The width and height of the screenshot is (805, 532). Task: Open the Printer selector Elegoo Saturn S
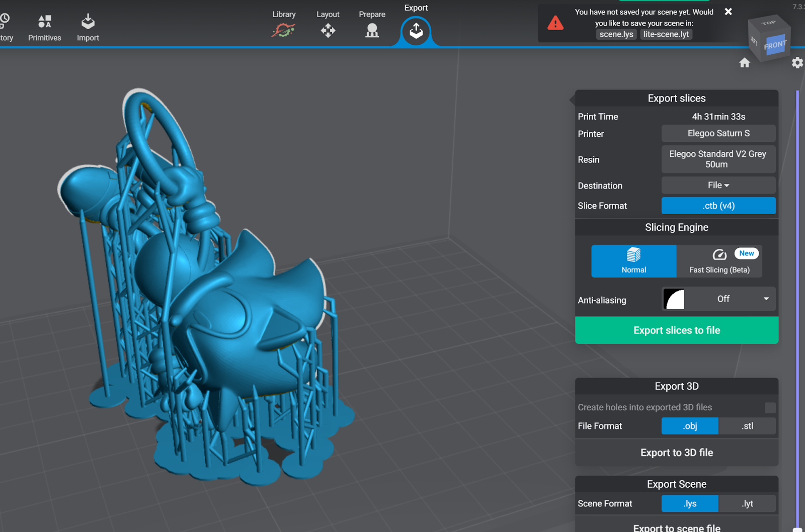point(718,133)
